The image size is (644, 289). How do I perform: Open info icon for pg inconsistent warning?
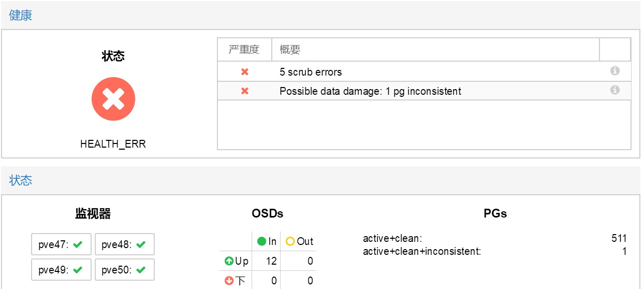tap(615, 90)
